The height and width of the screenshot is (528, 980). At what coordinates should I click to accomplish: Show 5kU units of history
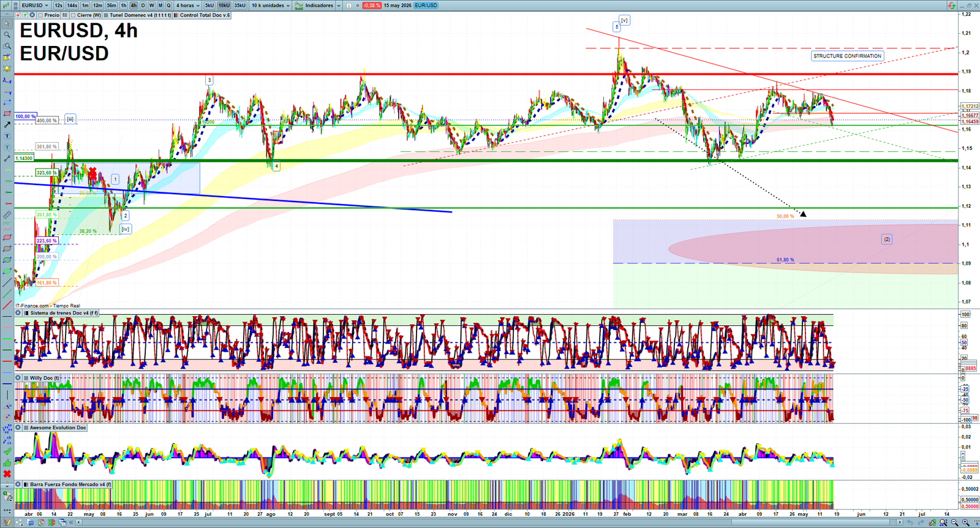click(x=209, y=6)
